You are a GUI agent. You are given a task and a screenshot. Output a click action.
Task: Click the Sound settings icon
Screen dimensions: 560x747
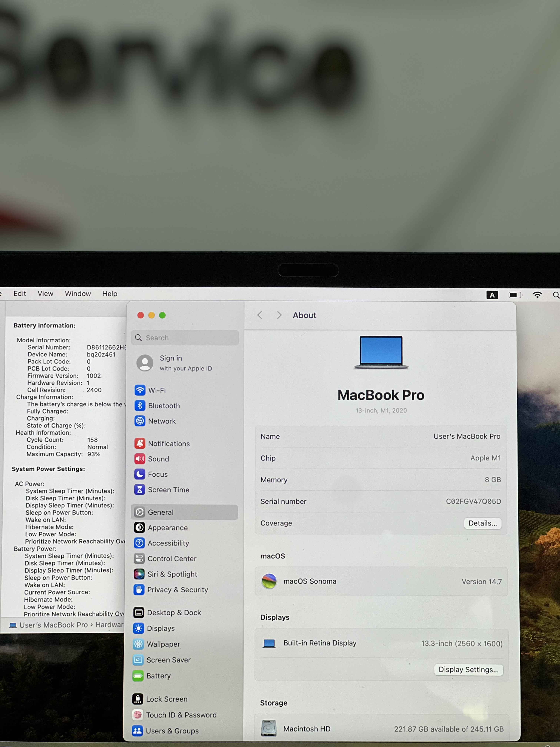pos(140,459)
